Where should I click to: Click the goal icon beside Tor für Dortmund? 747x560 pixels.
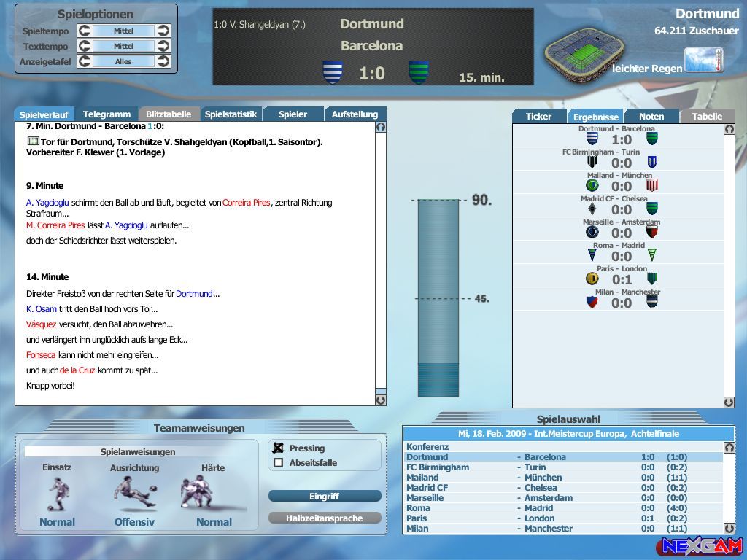(x=33, y=141)
